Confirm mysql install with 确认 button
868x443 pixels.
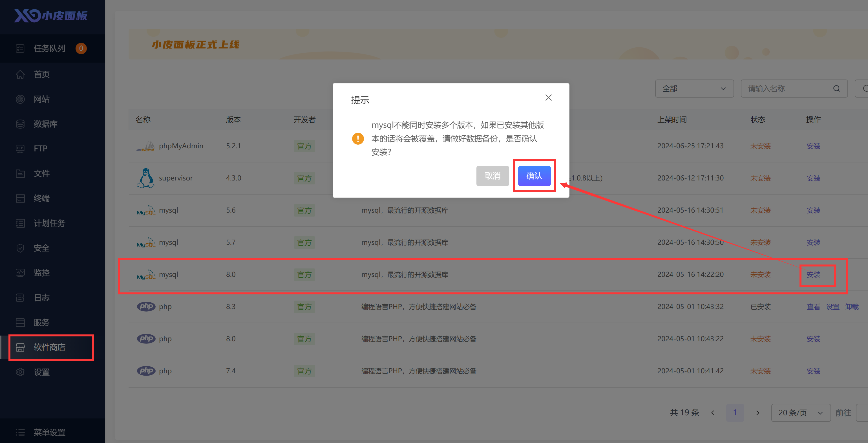coord(535,176)
